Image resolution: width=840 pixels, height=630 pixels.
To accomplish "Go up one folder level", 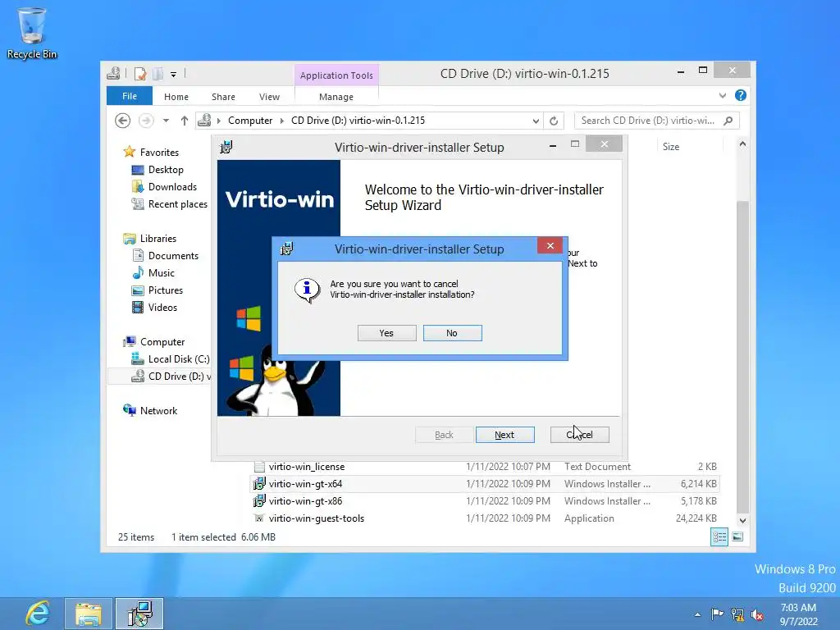I will (185, 121).
